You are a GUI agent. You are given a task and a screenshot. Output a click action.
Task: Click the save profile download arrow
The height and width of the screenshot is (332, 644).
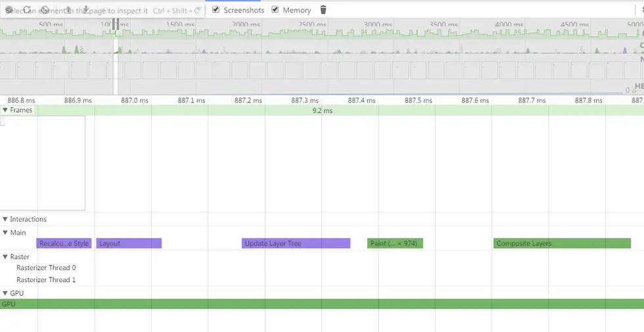(86, 9)
